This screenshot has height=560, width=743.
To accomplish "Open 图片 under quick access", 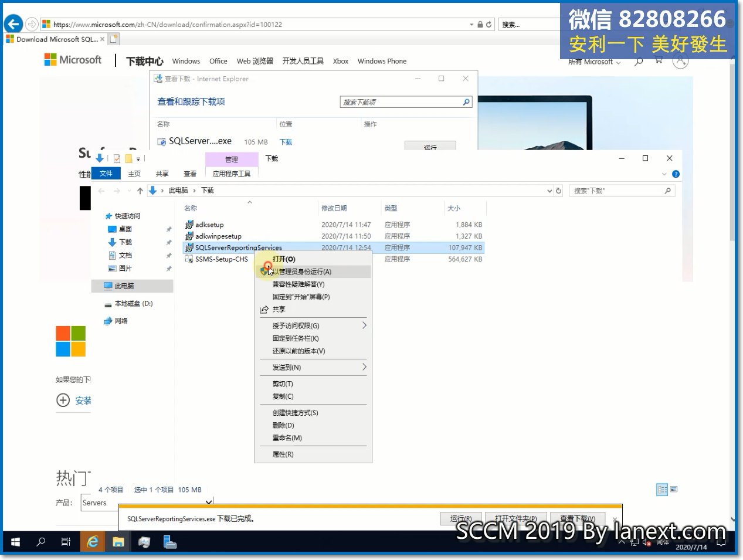I will click(125, 269).
